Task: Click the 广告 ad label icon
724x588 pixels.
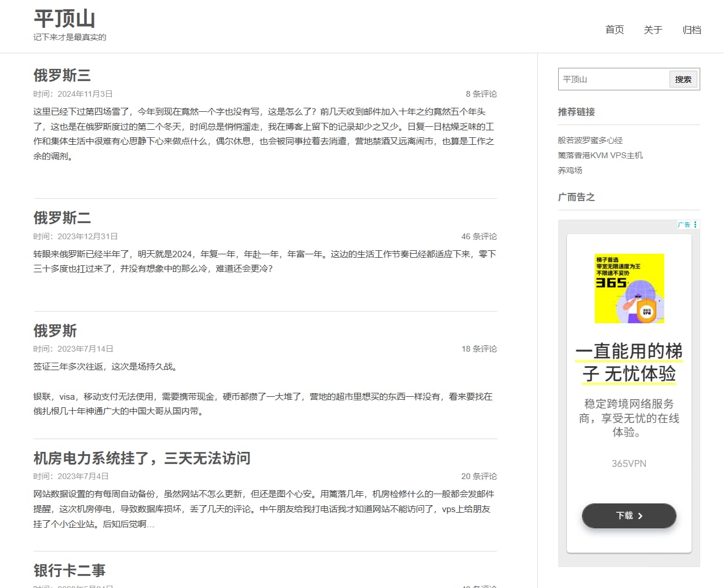Action: point(684,225)
